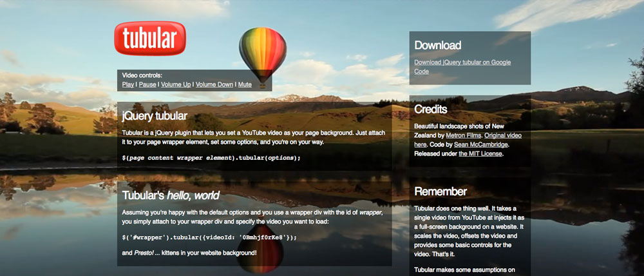Play the background video
This screenshot has width=644, height=276.
(128, 84)
